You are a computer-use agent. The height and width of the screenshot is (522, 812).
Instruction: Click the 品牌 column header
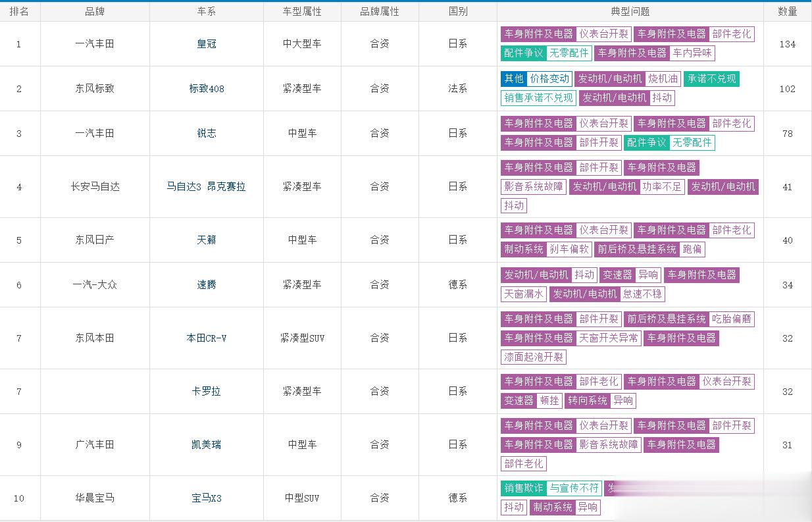click(95, 11)
